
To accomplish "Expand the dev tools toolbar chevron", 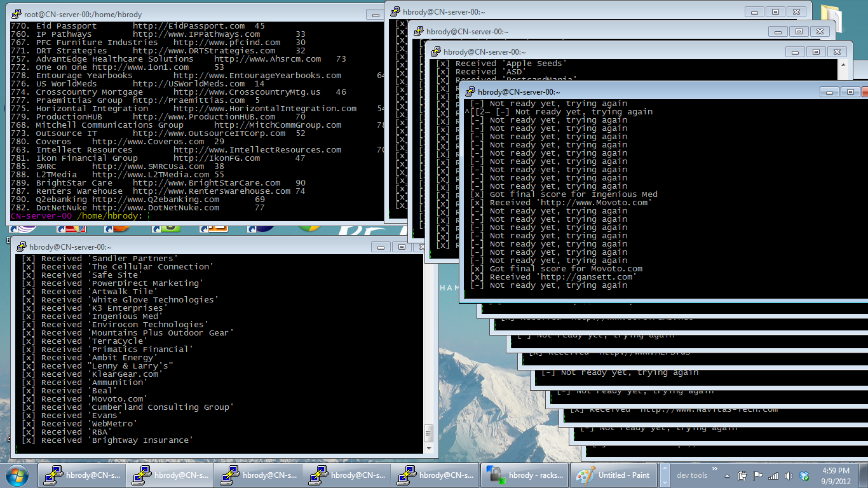I will [714, 470].
